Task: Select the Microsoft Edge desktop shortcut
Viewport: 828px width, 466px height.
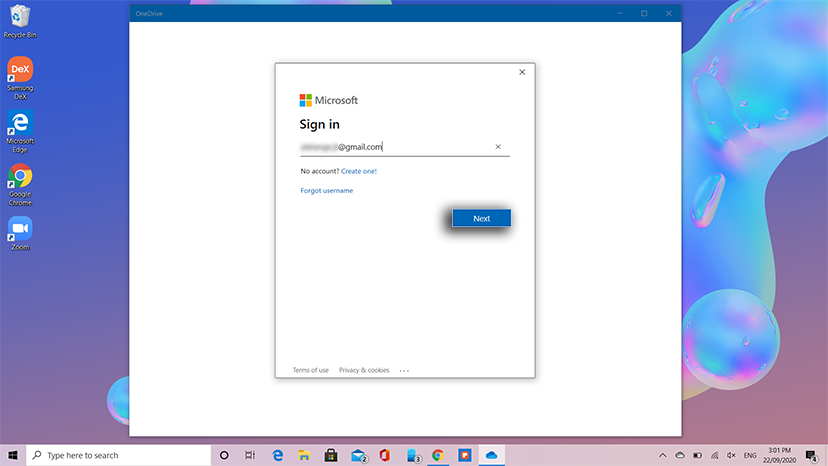Action: [x=20, y=132]
